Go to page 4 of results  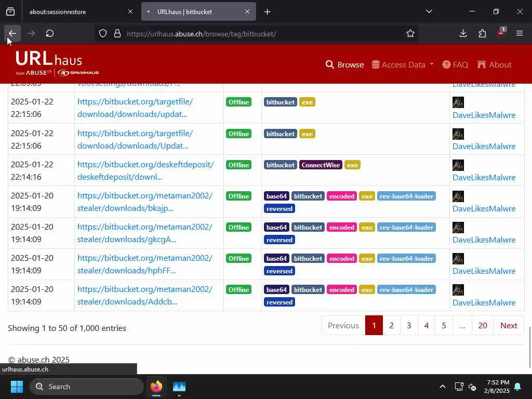(427, 325)
